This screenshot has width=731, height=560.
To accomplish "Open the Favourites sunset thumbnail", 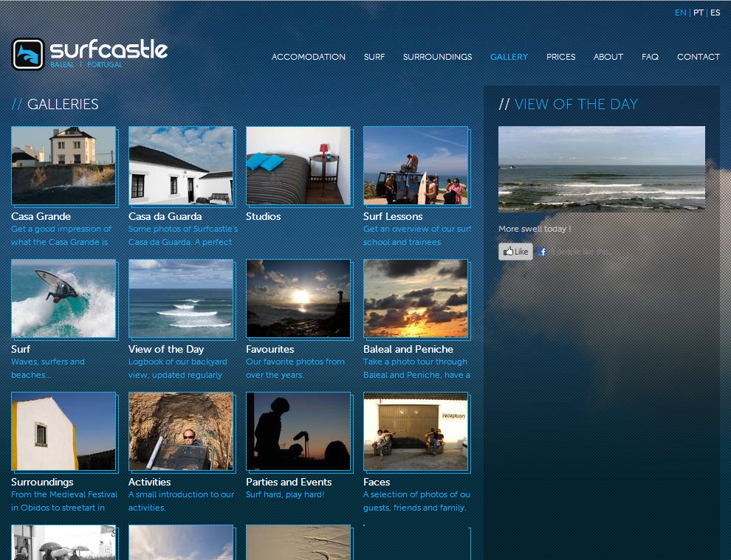I will pos(298,298).
